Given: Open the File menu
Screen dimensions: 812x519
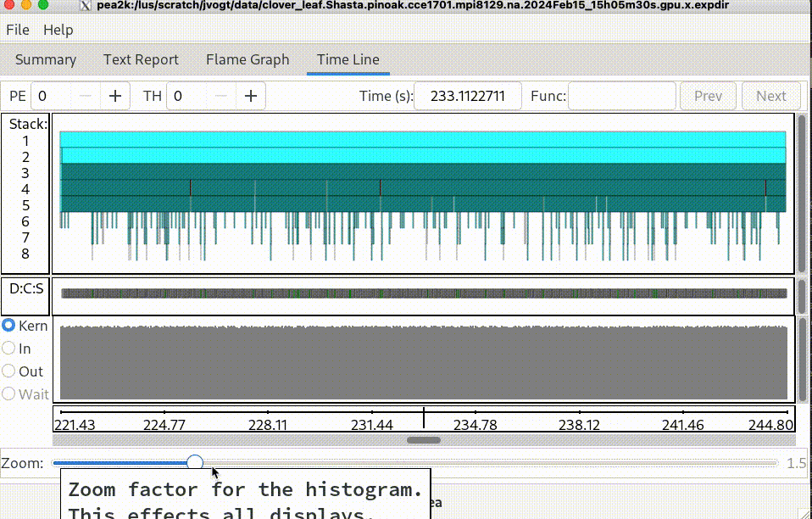Looking at the screenshot, I should pos(18,30).
